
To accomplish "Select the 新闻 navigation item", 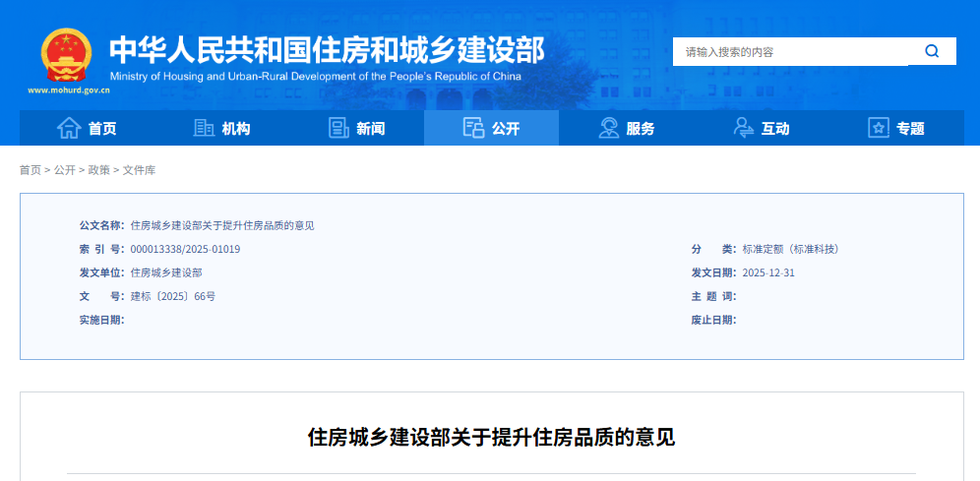I will click(x=371, y=129).
